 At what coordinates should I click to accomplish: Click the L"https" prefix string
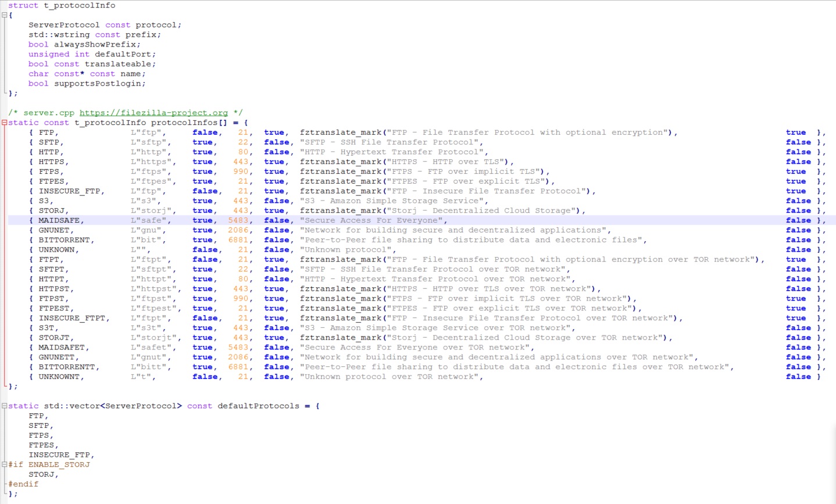point(151,162)
